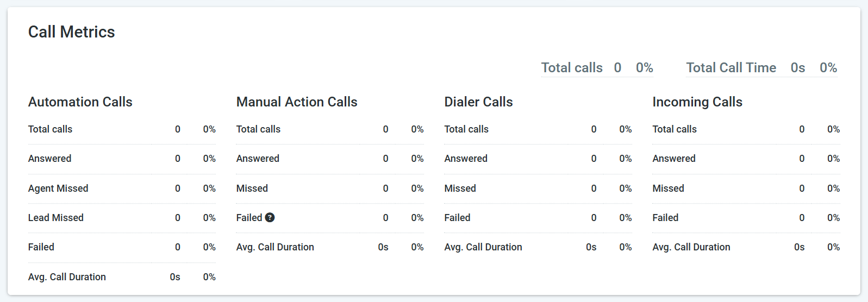Click the Dialer Calls heading
Screen dimensions: 868x302
point(478,102)
